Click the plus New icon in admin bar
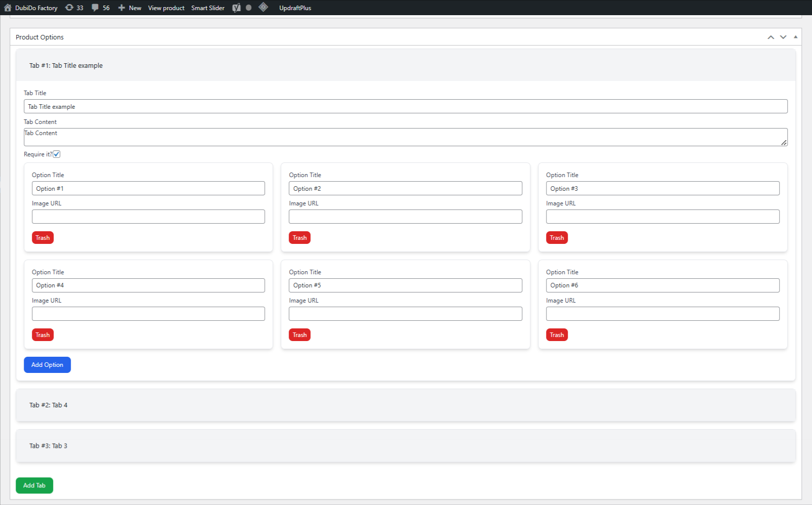 point(121,8)
